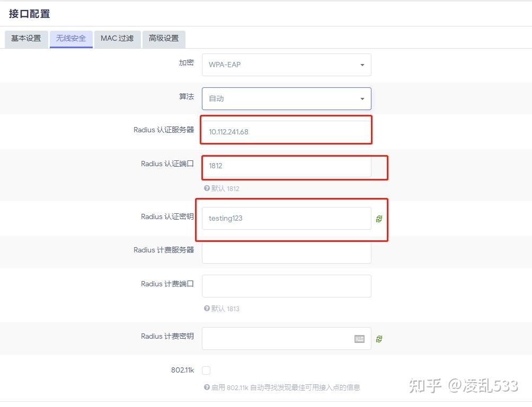The width and height of the screenshot is (532, 407).
Task: Click the dropdown arrow of the 加密 selector
Action: (x=362, y=65)
